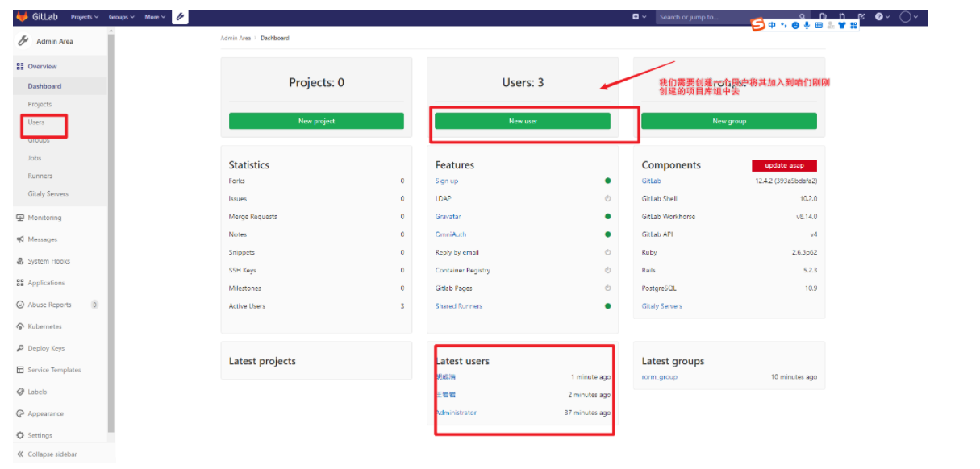980x469 pixels.
Task: Click Admin Area in the breadcrumb
Action: pyautogui.click(x=236, y=38)
